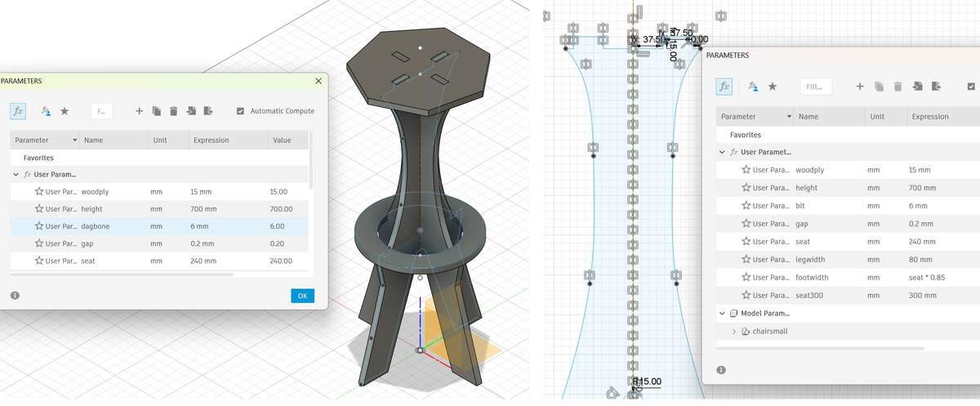Click the OK button in left Parameters dialog
The image size is (980, 406).
[x=302, y=296]
